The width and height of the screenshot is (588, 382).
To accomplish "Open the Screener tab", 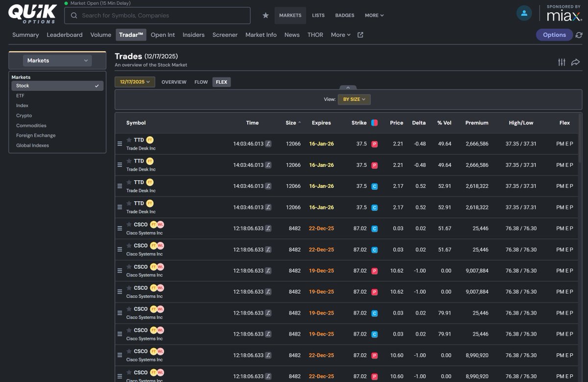I will (225, 35).
